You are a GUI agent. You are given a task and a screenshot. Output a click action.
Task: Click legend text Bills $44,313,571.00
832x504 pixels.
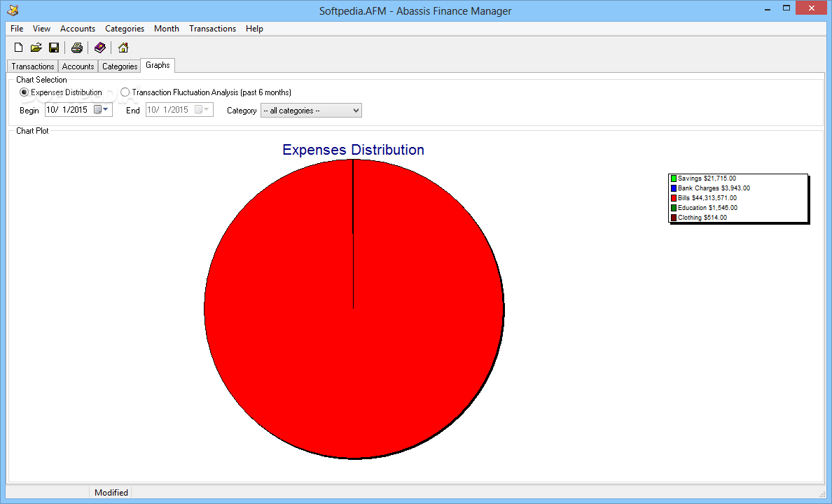click(707, 198)
